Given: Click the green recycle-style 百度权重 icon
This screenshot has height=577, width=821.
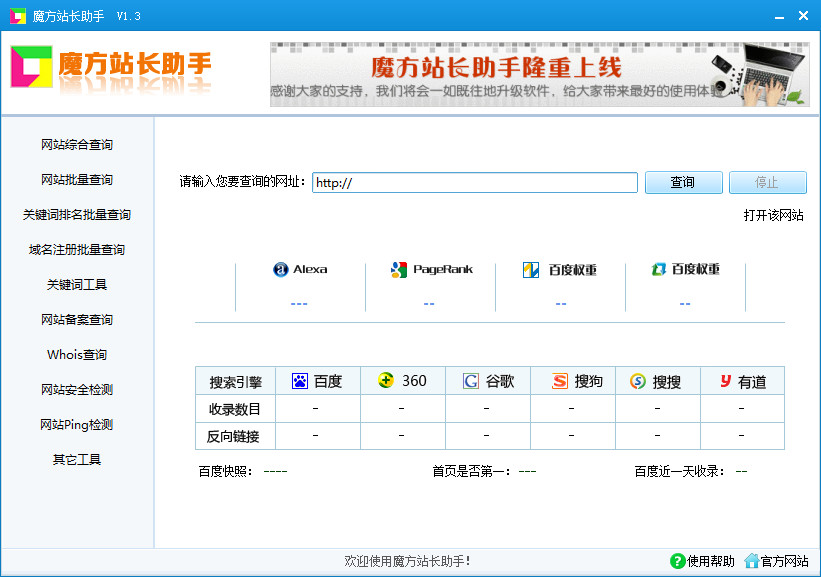Looking at the screenshot, I should coord(658,269).
